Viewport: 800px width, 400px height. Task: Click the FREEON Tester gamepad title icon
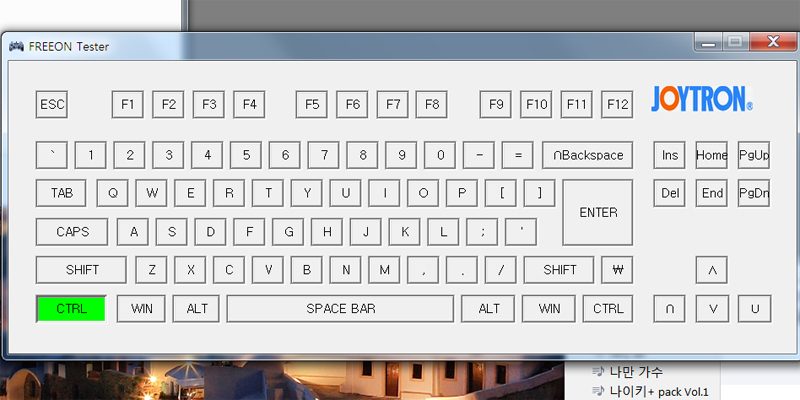(16, 46)
